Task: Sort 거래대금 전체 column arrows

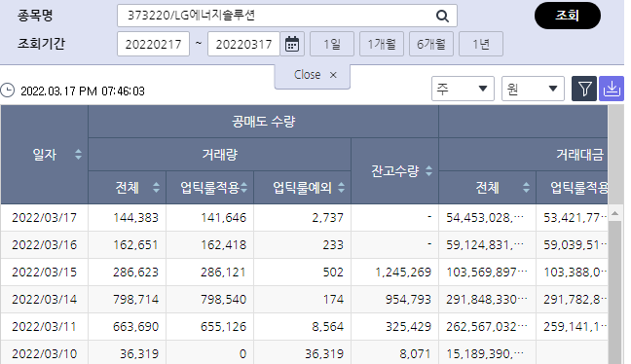Action: 526,188
